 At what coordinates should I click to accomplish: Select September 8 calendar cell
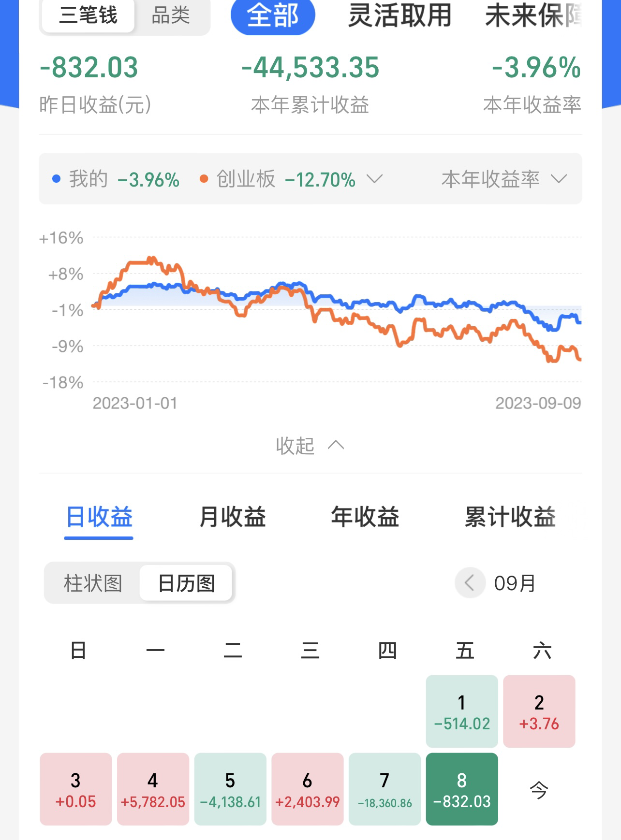tap(462, 789)
